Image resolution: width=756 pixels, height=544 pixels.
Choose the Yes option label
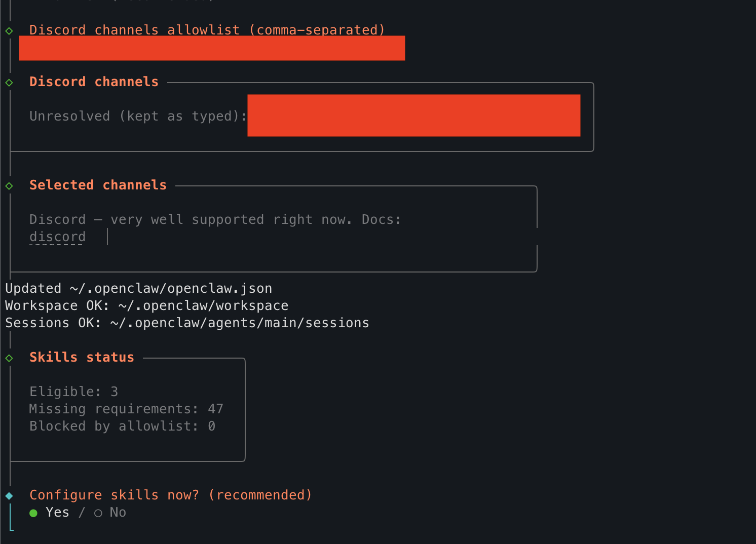[57, 513]
